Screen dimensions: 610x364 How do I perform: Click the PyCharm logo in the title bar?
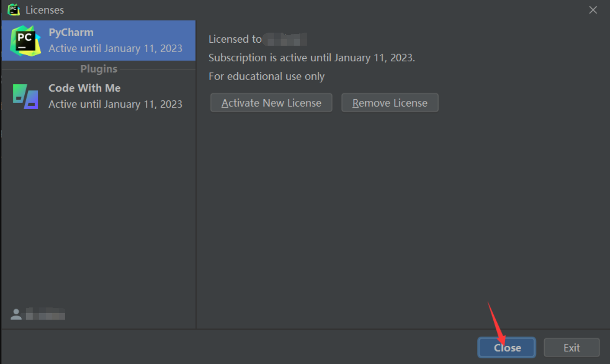click(x=14, y=10)
